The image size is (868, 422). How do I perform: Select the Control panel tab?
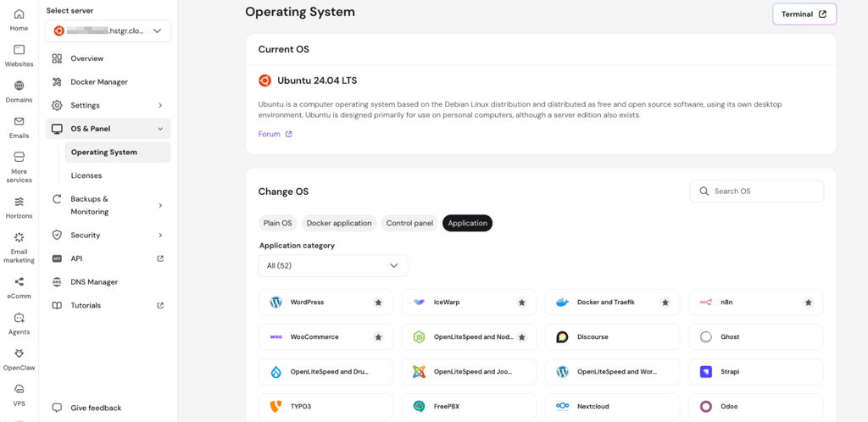point(409,223)
